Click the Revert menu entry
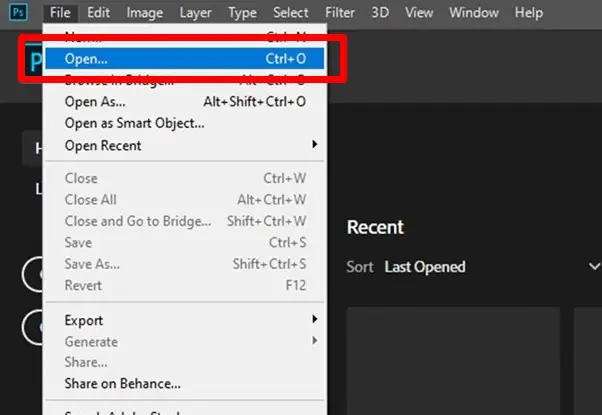602x415 pixels. pos(185,286)
